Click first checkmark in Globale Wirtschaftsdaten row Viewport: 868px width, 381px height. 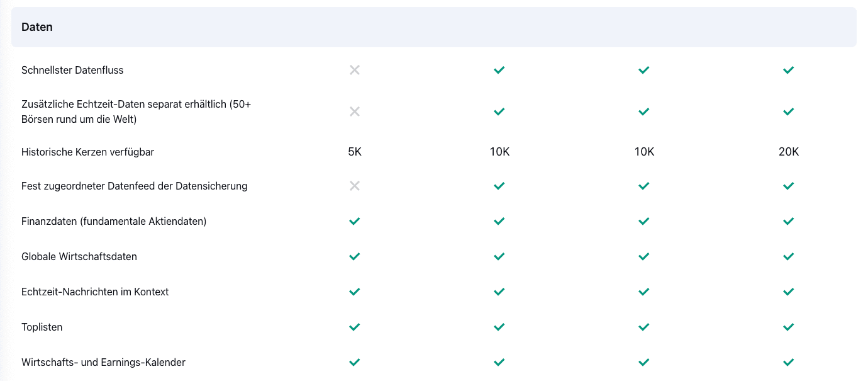tap(355, 256)
